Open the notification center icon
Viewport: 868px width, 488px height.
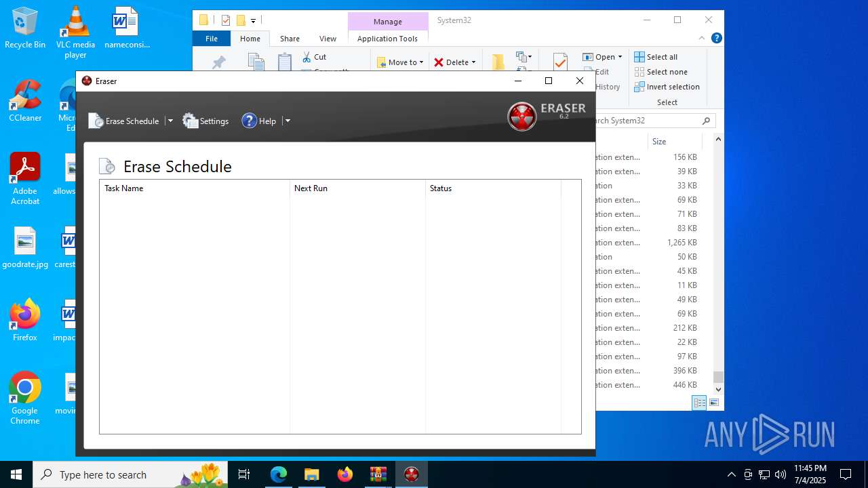(846, 474)
